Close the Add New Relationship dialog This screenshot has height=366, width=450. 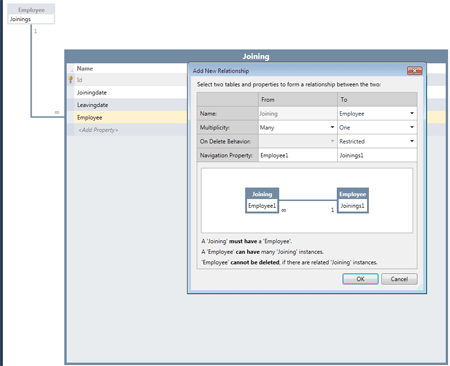click(x=414, y=71)
